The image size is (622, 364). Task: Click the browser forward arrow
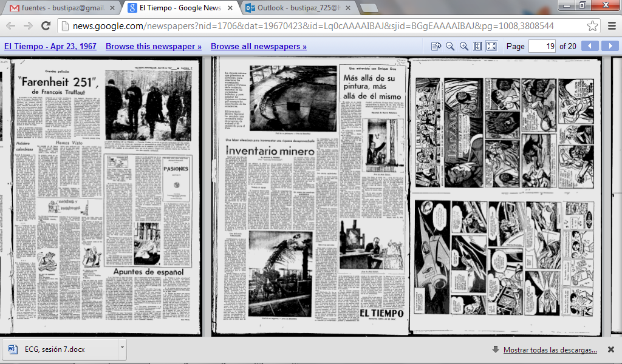[x=28, y=26]
